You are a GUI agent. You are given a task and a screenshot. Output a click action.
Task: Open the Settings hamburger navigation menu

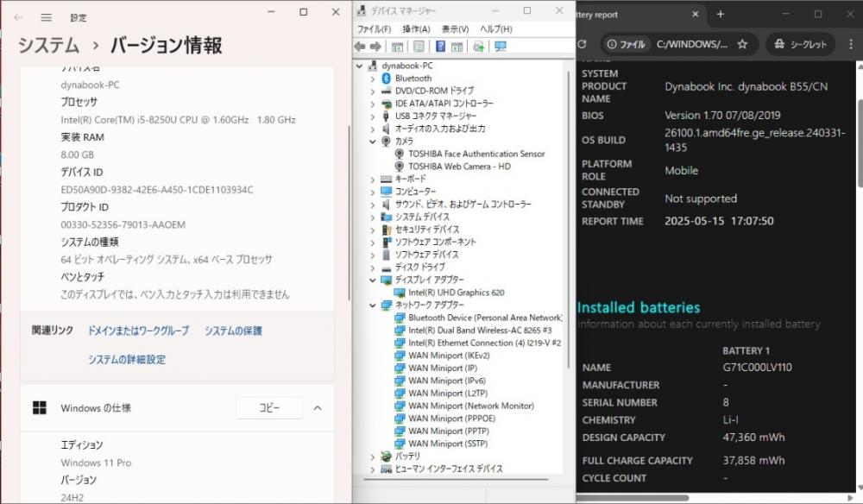pos(47,17)
